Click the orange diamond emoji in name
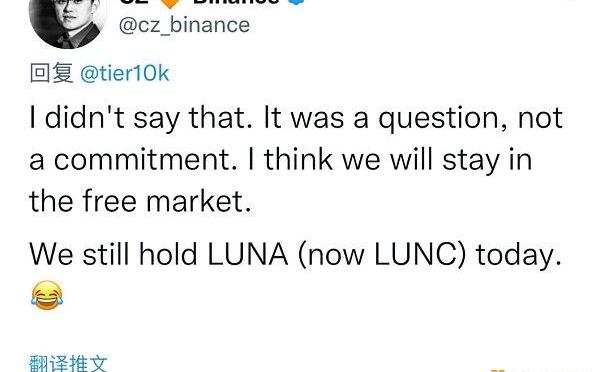This screenshot has width=600, height=372. click(170, 3)
